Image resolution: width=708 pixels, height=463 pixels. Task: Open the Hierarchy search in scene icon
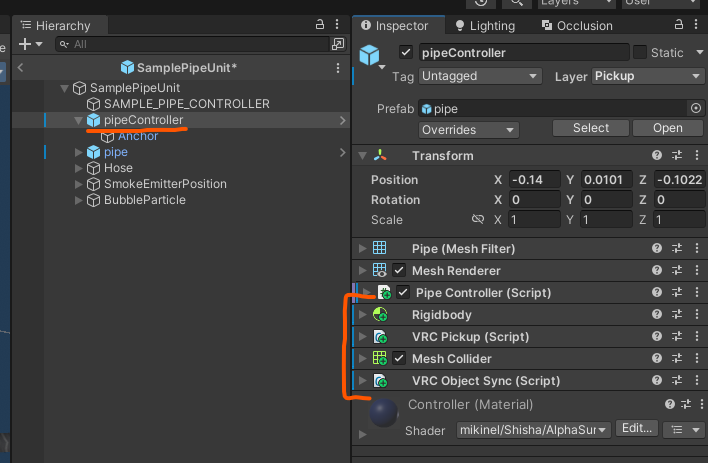(x=338, y=44)
